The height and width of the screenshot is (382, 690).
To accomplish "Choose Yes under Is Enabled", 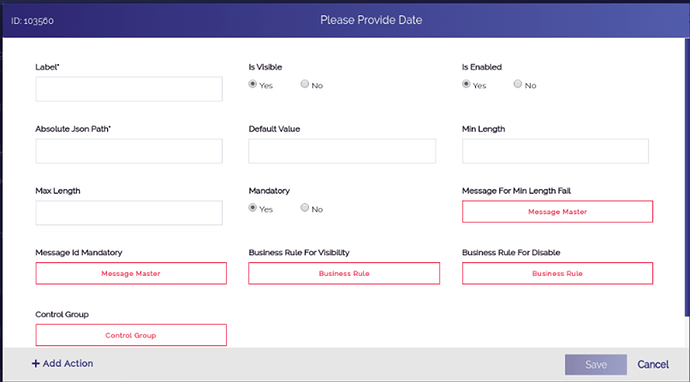I will 466,84.
